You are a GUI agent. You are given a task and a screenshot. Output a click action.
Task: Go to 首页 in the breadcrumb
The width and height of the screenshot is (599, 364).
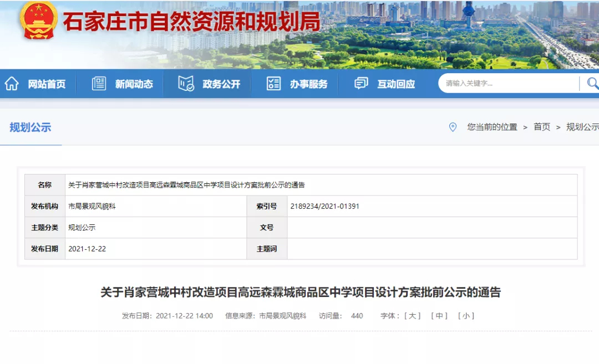[542, 127]
